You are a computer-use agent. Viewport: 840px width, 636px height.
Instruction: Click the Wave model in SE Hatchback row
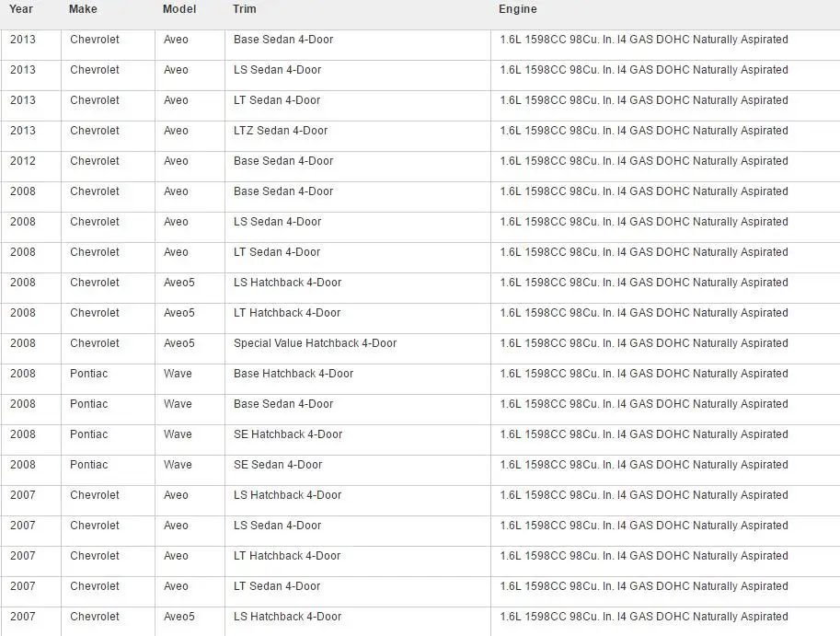pos(178,434)
